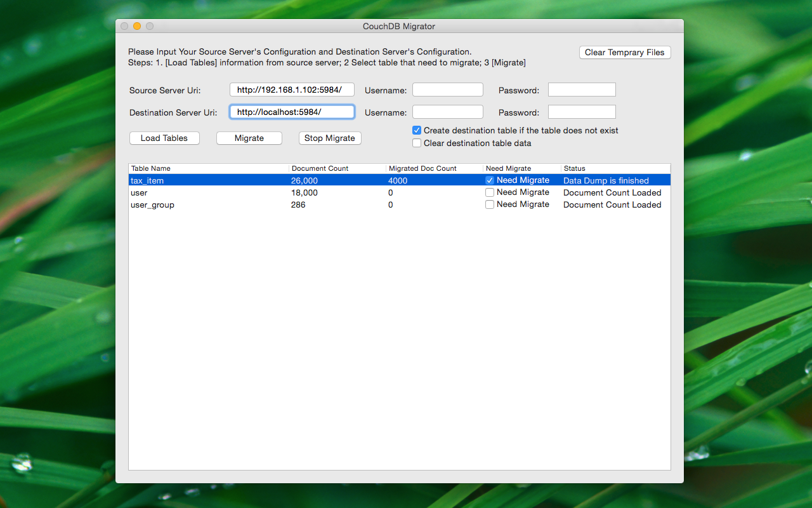The image size is (812, 508).
Task: Click the Migrated Doc Count column header
Action: [x=434, y=168]
